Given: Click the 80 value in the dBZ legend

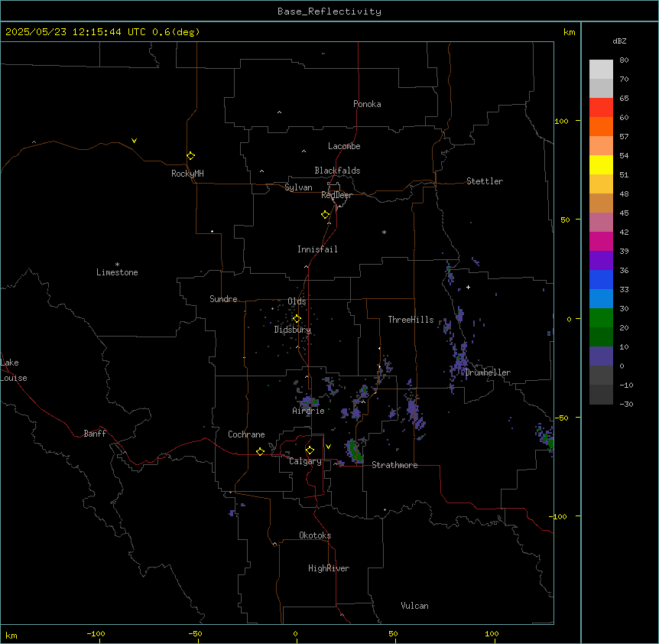Looking at the screenshot, I should (x=624, y=60).
